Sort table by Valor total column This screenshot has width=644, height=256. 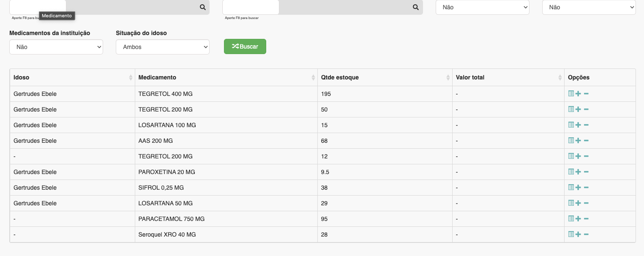(508, 77)
